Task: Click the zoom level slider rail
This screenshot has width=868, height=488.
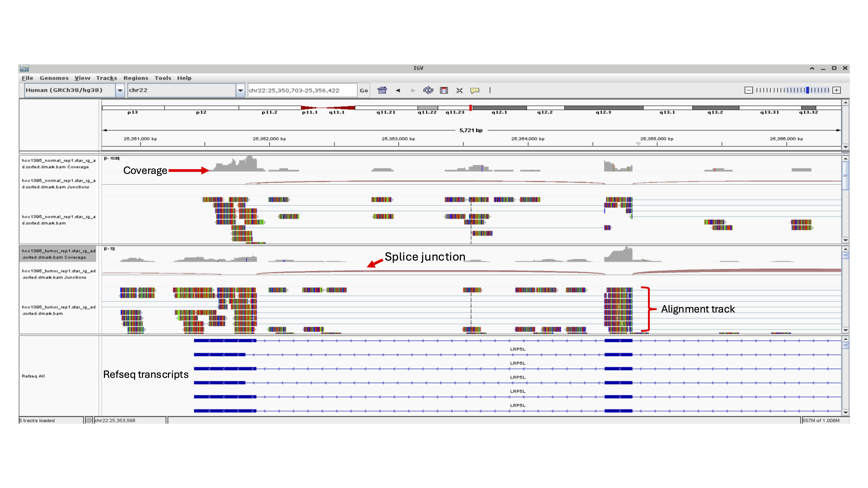Action: pos(792,90)
